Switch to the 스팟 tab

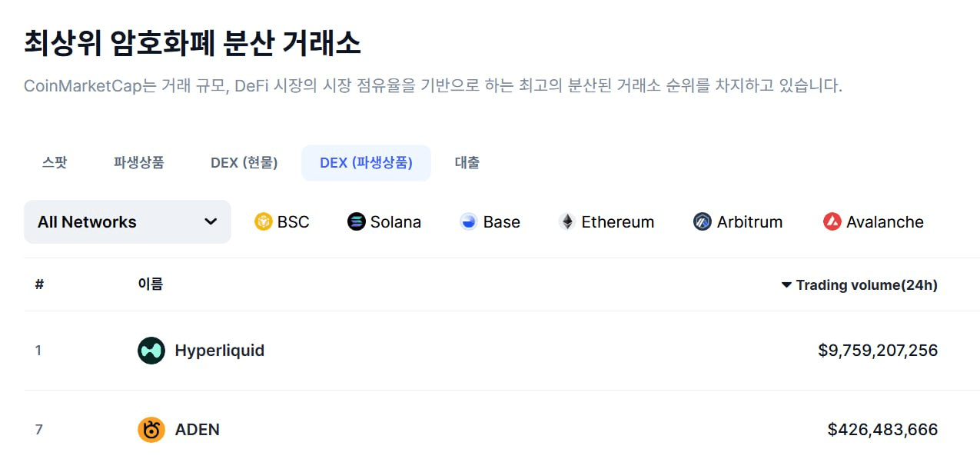55,162
